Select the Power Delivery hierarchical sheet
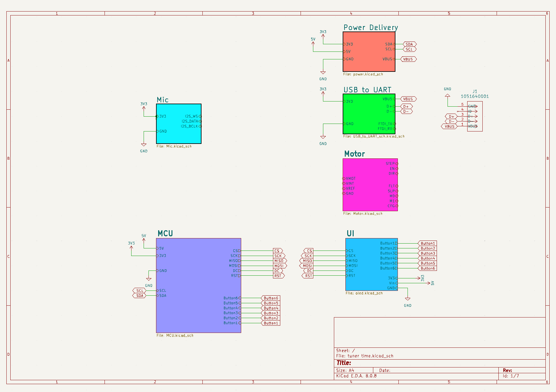This screenshot has height=392, width=556. click(x=369, y=52)
